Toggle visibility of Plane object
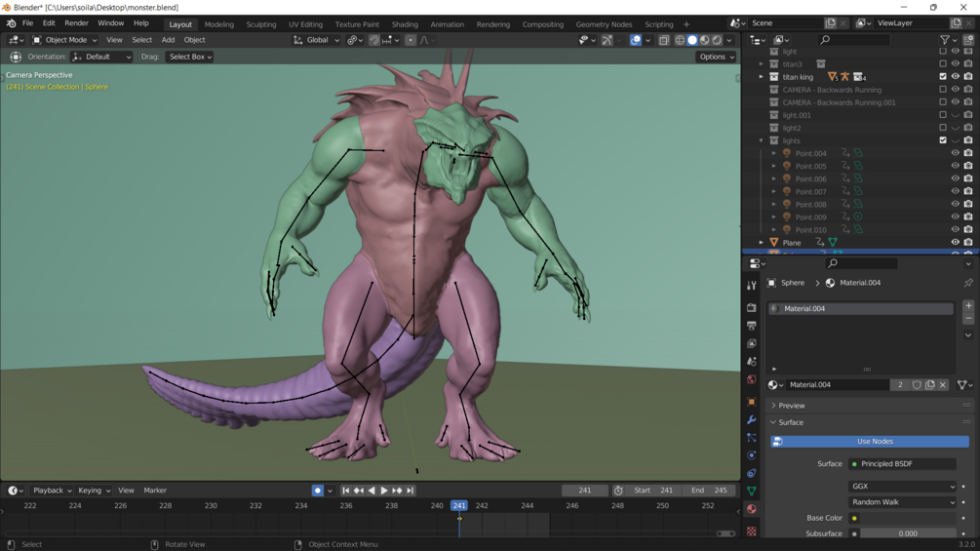This screenshot has height=551, width=980. pos(955,243)
